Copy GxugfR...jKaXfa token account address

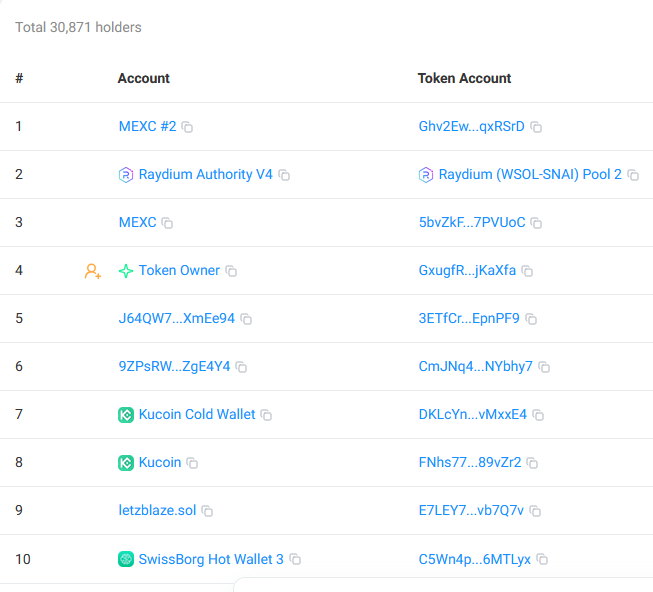tap(527, 271)
